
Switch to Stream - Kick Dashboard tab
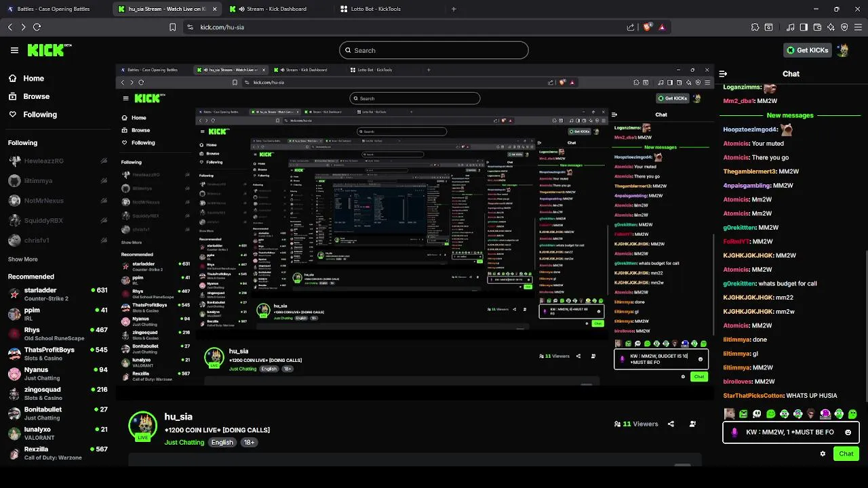point(276,9)
